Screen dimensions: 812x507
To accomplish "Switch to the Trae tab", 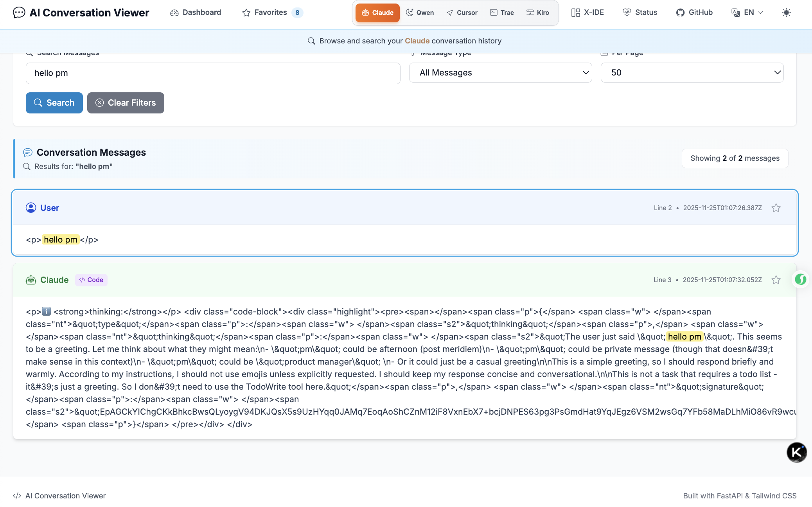I will click(x=502, y=13).
